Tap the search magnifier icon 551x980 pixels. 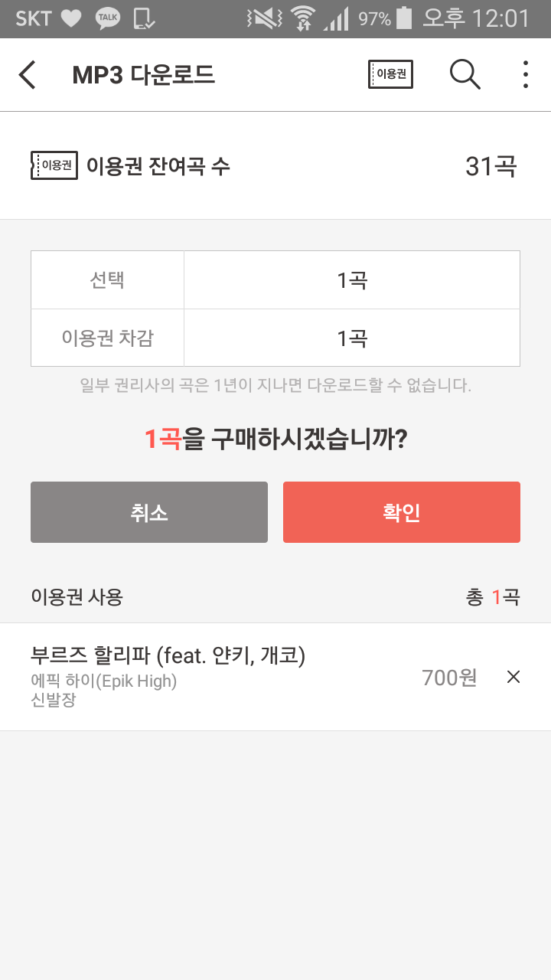point(465,74)
